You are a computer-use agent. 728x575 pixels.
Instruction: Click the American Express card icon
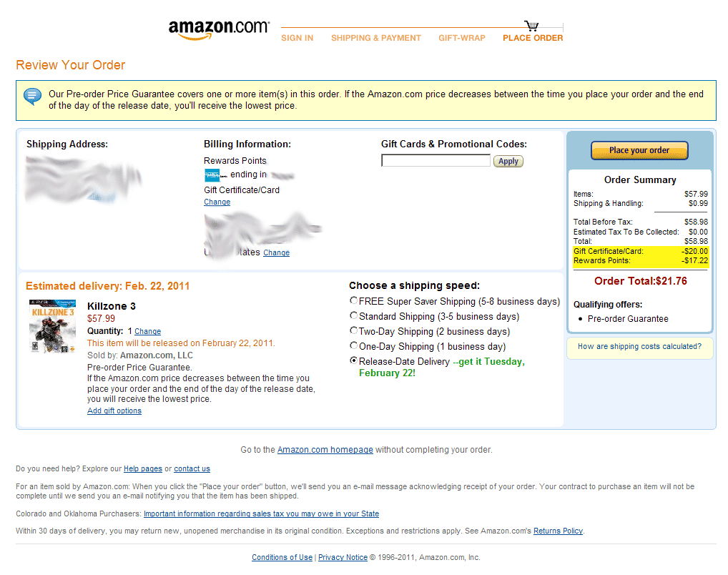(x=212, y=175)
